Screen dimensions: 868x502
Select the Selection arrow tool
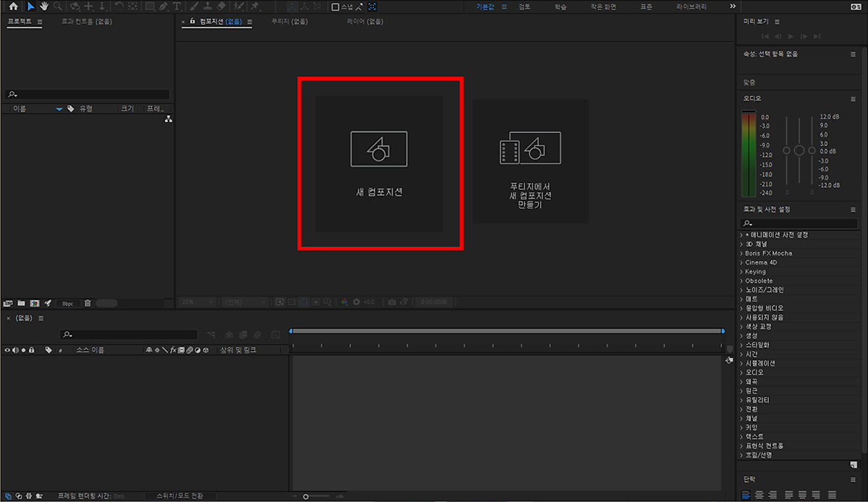[x=30, y=7]
